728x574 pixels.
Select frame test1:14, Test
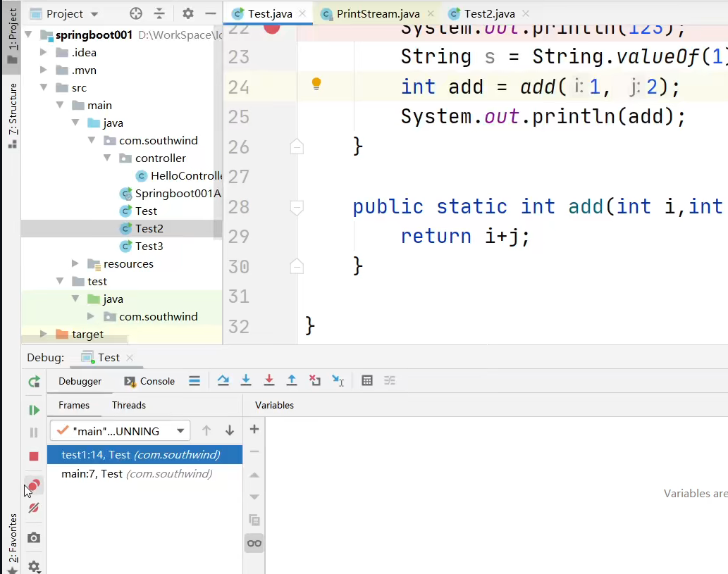click(145, 455)
